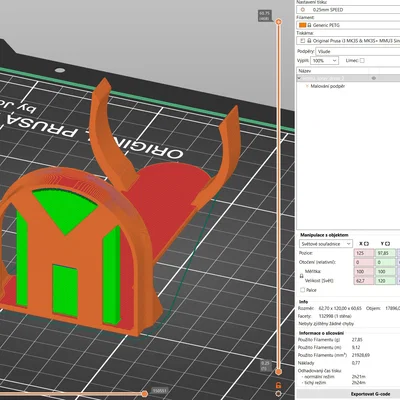Click the top handle of vertical layer slider

279,22
